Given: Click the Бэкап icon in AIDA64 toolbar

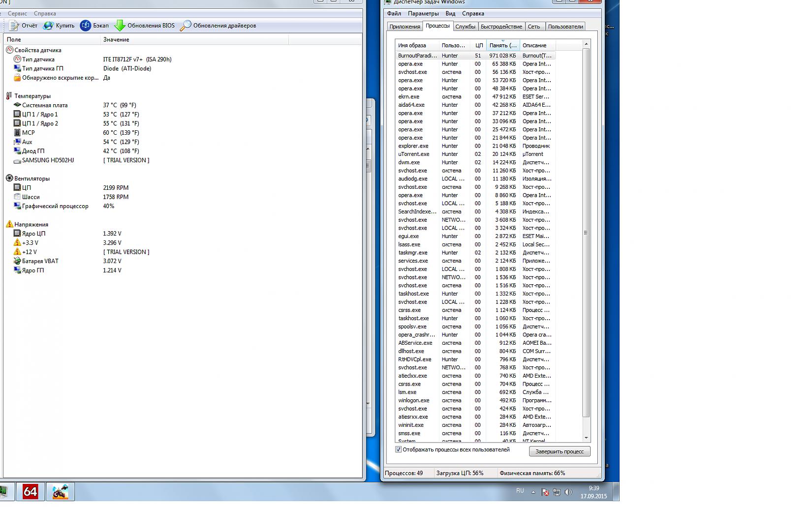Looking at the screenshot, I should [86, 26].
